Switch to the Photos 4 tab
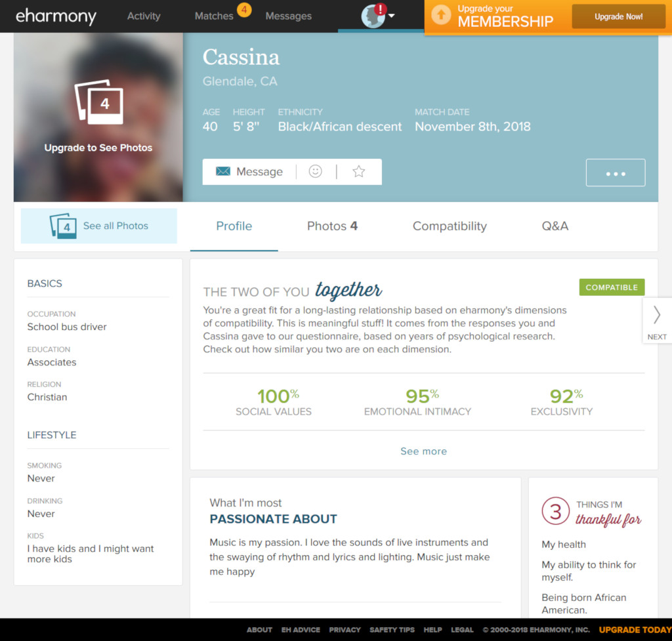Viewport: 672px width, 641px height. point(332,226)
